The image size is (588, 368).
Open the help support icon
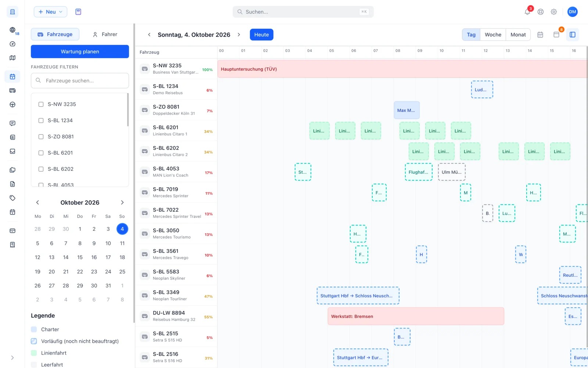(x=541, y=12)
